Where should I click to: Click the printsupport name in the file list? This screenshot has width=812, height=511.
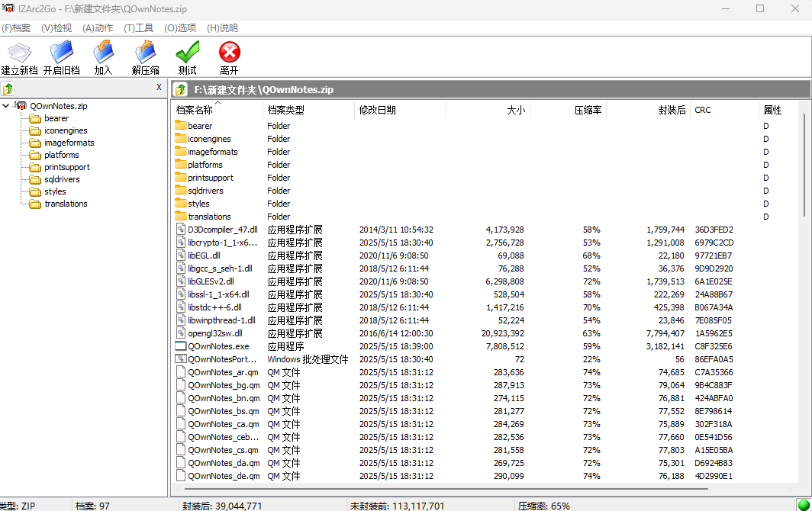click(x=211, y=178)
